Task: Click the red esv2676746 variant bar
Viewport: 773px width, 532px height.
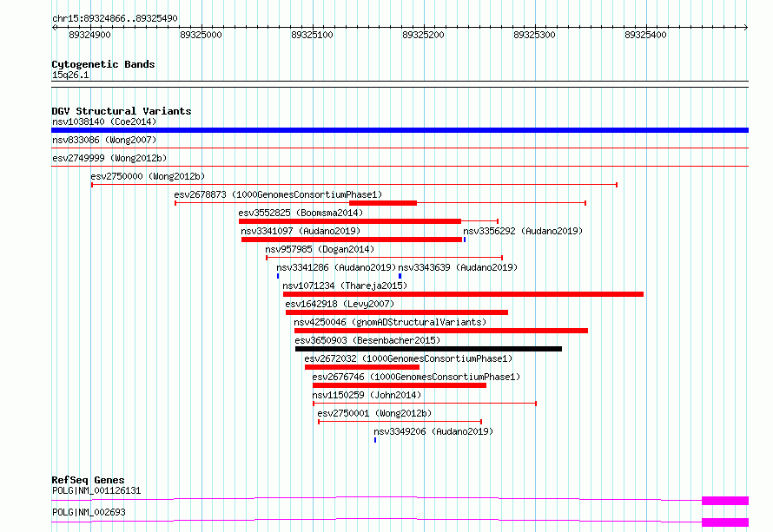Action: pos(400,385)
